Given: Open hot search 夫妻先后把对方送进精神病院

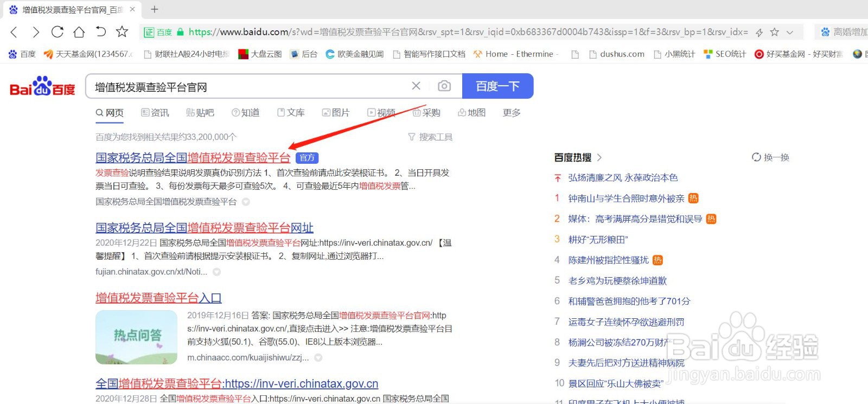Looking at the screenshot, I should point(626,363).
